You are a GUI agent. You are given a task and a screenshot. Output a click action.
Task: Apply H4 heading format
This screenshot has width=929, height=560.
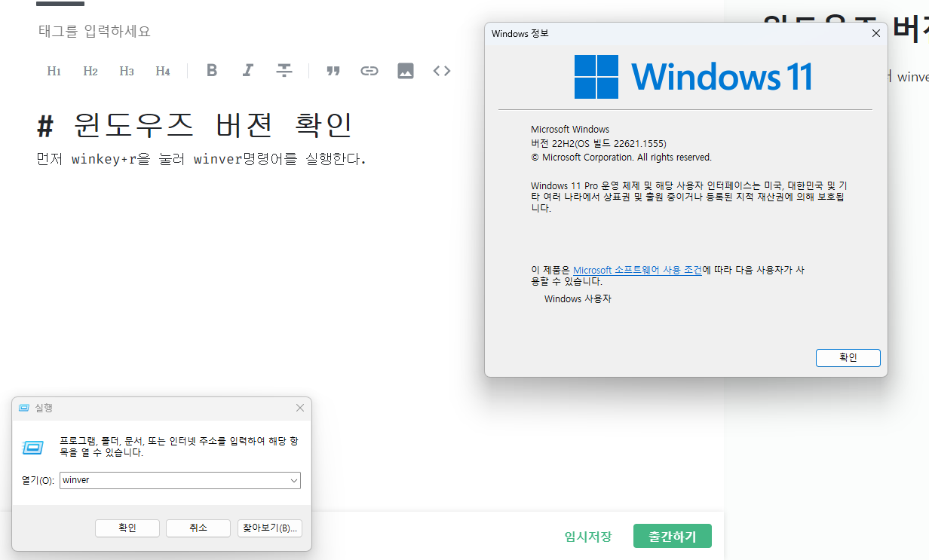[x=163, y=71]
